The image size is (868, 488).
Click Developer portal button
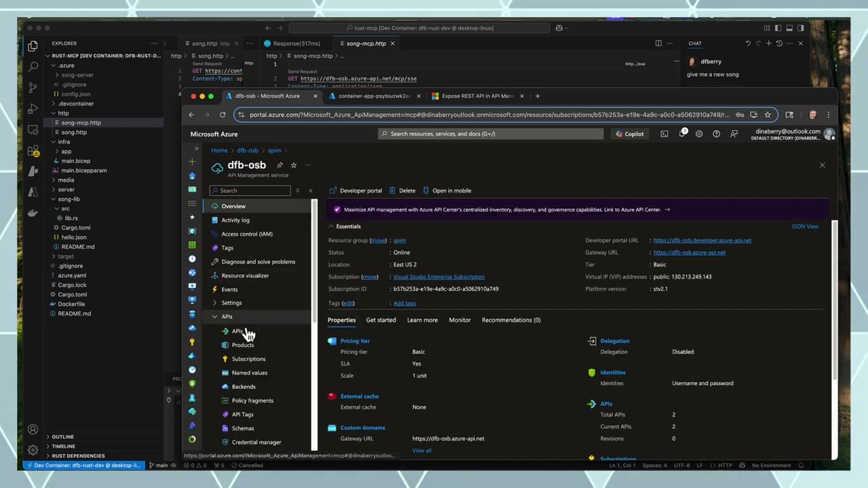[355, 190]
